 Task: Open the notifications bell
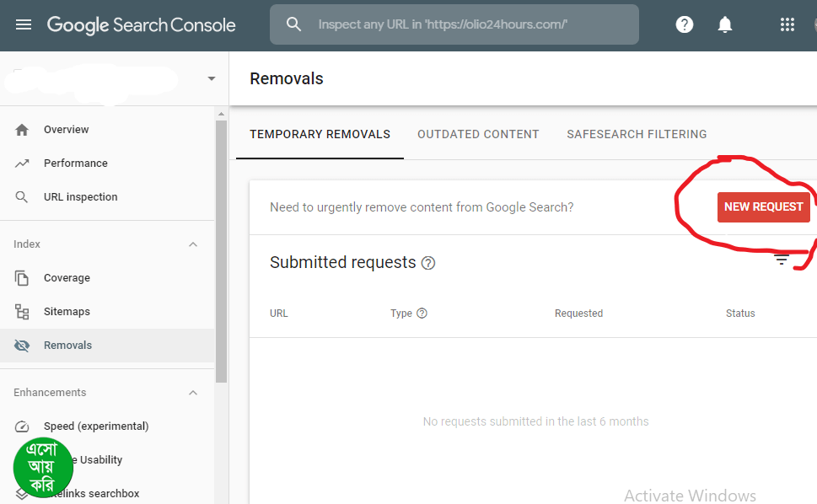[725, 24]
